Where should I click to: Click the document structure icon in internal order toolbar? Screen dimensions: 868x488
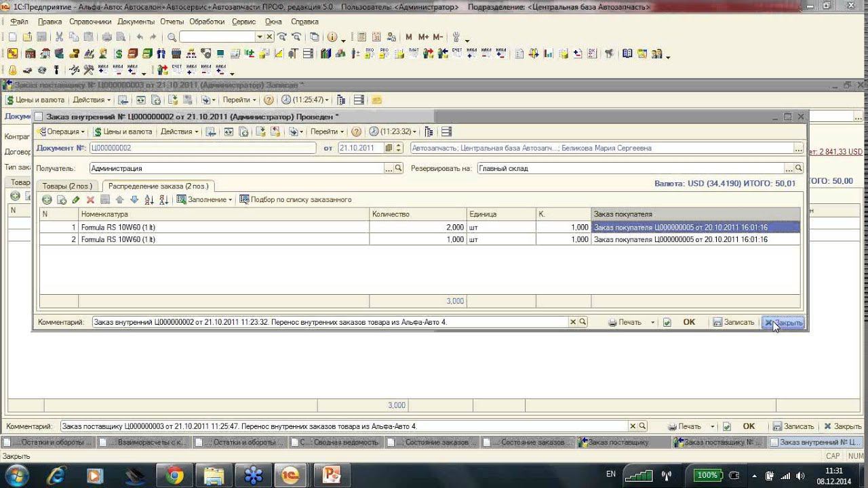[x=429, y=131]
